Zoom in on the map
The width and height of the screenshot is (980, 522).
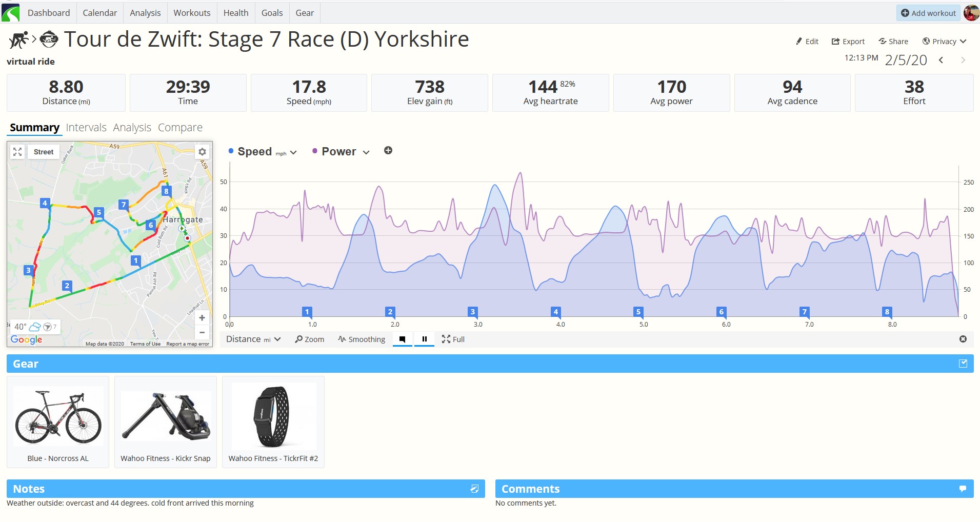202,318
